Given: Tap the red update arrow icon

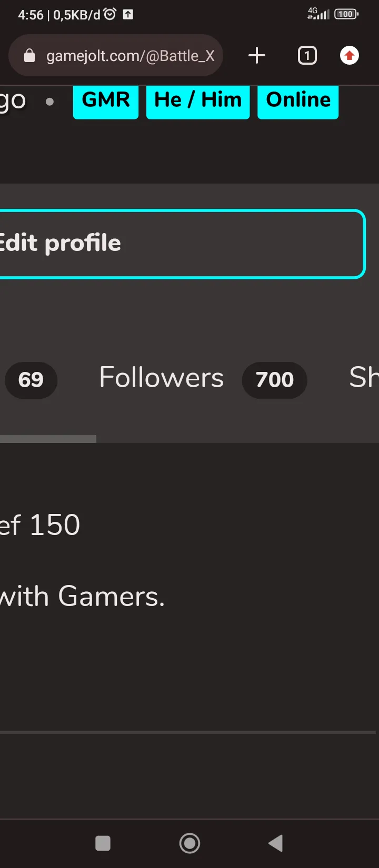Looking at the screenshot, I should (x=350, y=55).
